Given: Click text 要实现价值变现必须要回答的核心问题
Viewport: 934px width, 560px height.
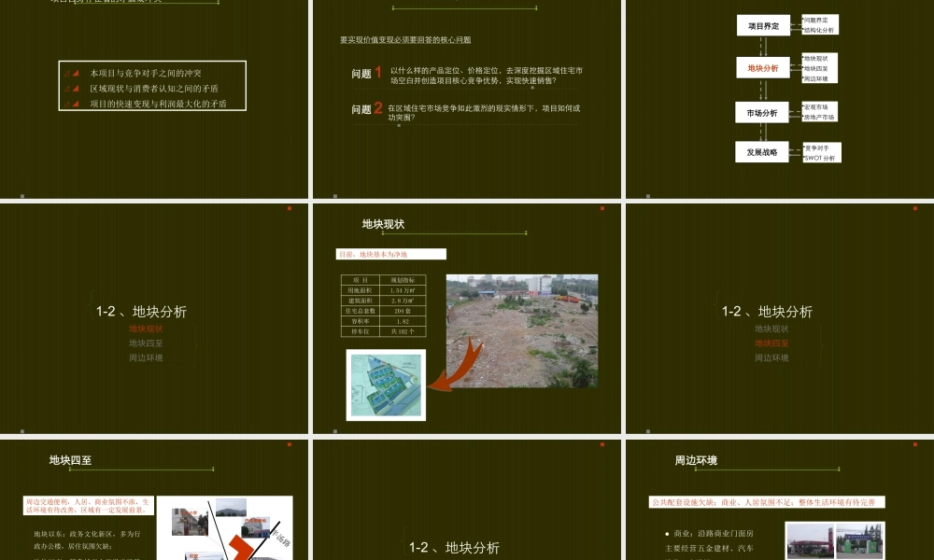Looking at the screenshot, I should coord(405,40).
